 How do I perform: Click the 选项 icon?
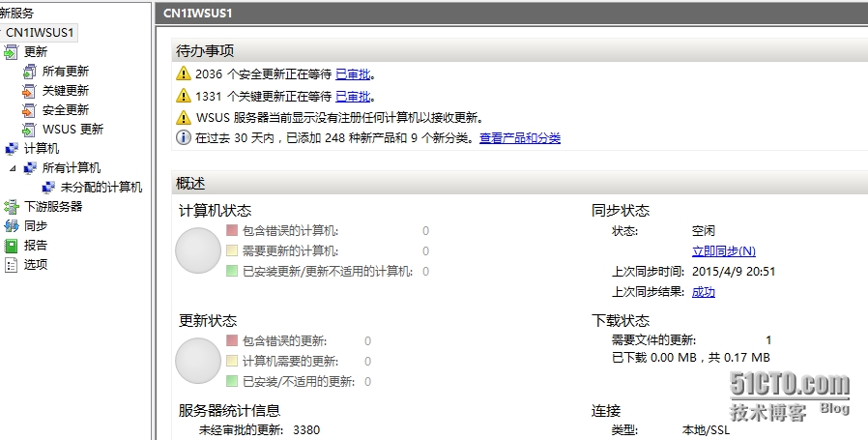[11, 265]
